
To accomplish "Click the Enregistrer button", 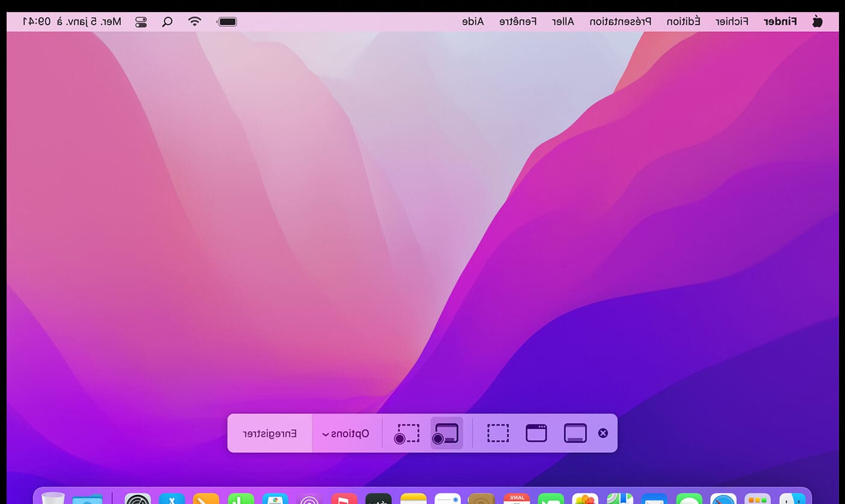I will (270, 434).
